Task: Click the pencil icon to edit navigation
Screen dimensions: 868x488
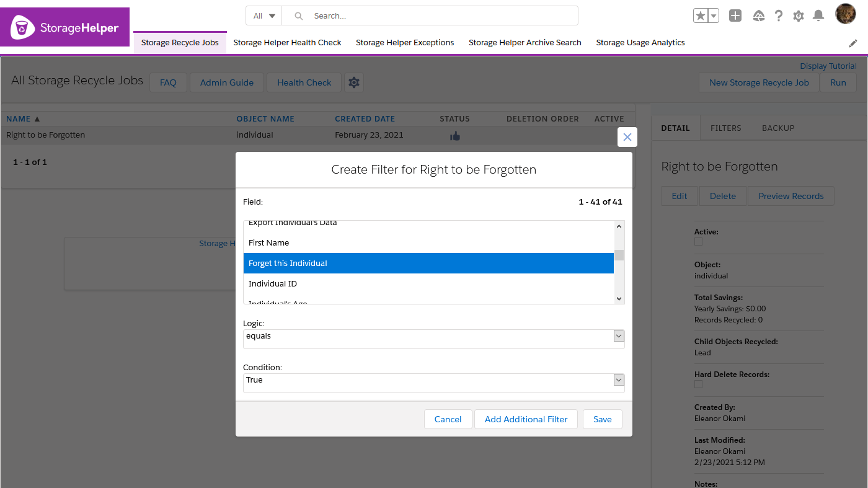Action: pos(853,43)
